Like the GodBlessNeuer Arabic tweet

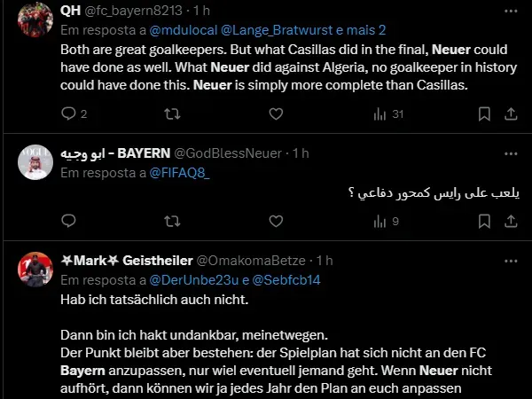[277, 222]
